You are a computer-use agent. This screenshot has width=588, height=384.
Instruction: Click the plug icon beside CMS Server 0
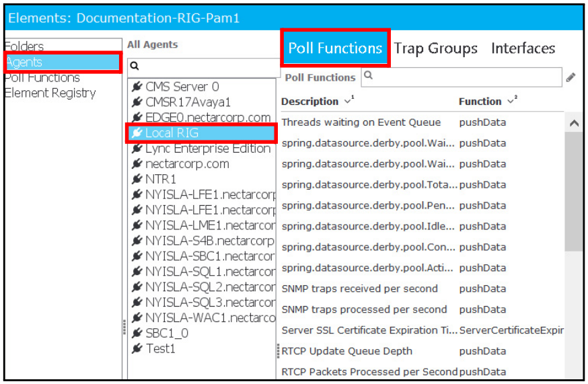pyautogui.click(x=137, y=87)
